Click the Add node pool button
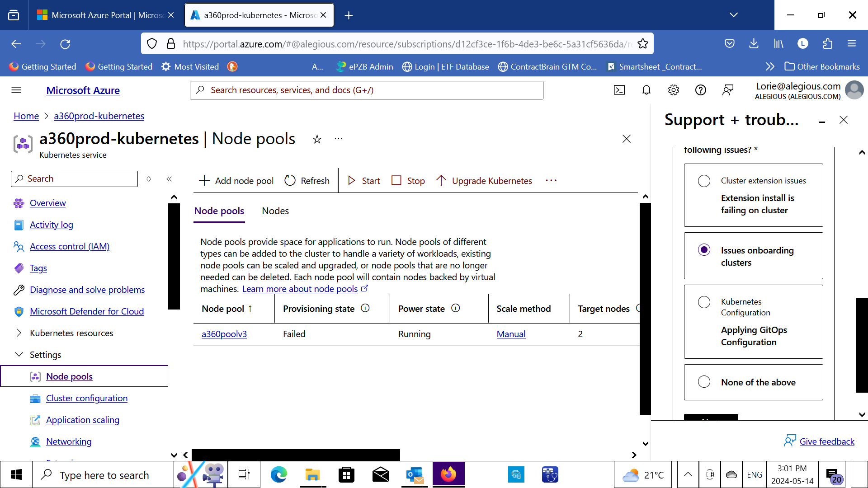Screen dimensions: 868x488 [x=236, y=181]
